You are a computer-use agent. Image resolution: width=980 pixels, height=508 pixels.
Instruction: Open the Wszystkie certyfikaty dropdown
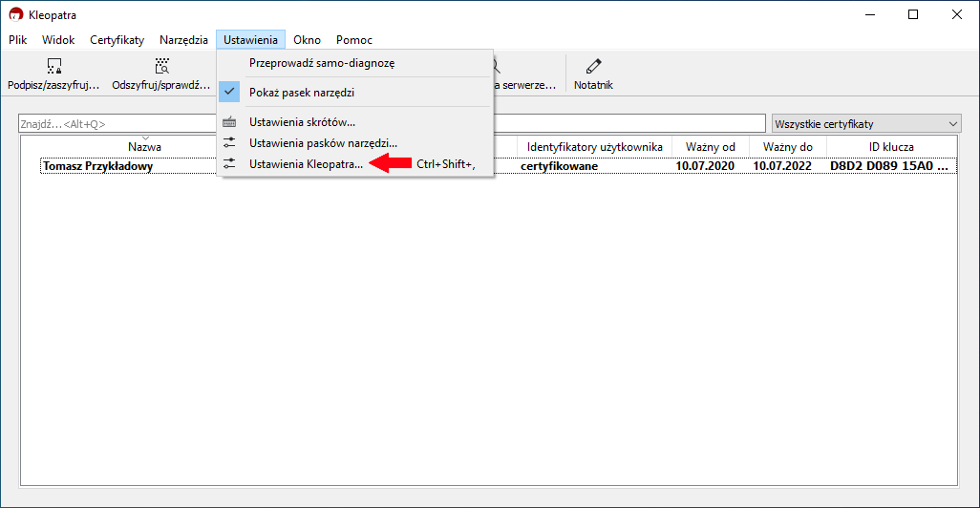click(866, 124)
